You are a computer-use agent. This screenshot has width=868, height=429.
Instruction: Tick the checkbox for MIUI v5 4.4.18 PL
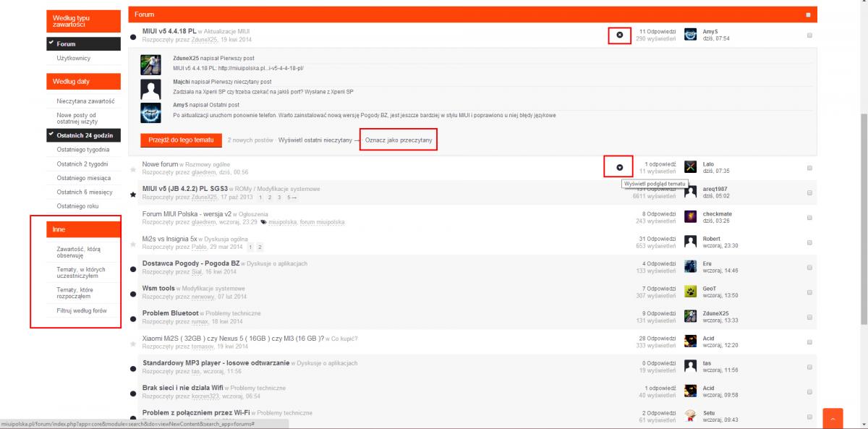(809, 35)
